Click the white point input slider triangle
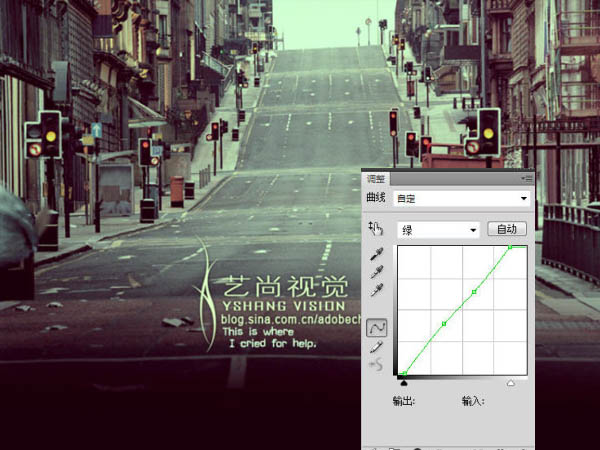 [x=510, y=383]
